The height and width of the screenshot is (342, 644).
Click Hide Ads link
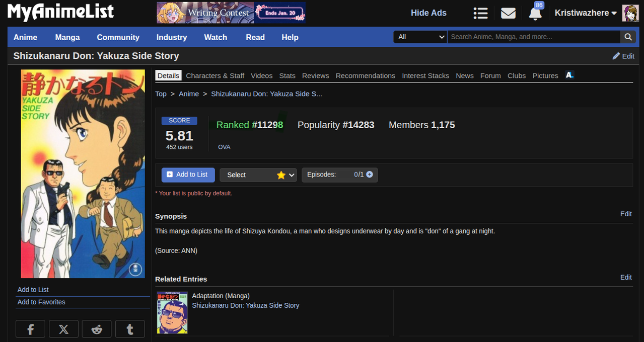click(x=428, y=13)
